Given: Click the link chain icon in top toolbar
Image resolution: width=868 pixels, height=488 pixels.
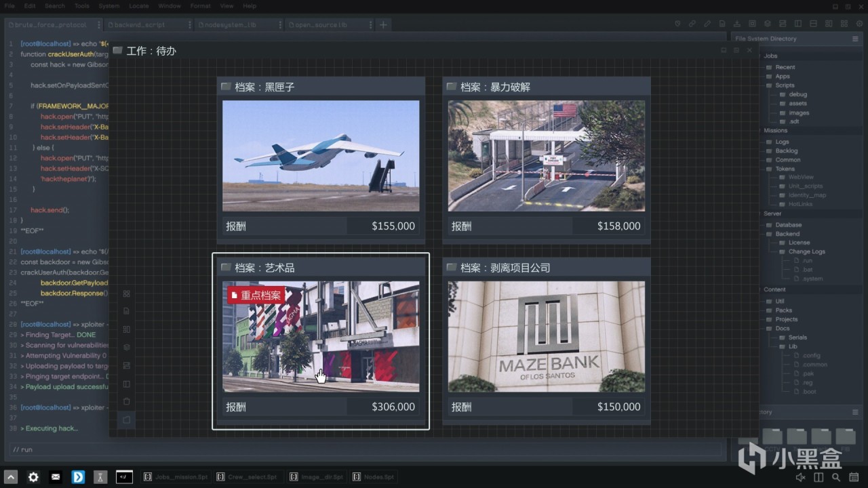Looking at the screenshot, I should pos(692,24).
